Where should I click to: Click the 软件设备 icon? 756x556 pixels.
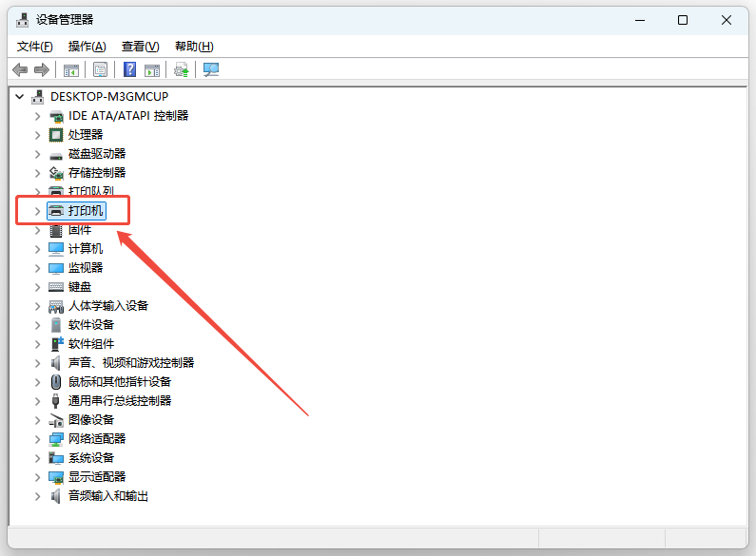tap(56, 325)
